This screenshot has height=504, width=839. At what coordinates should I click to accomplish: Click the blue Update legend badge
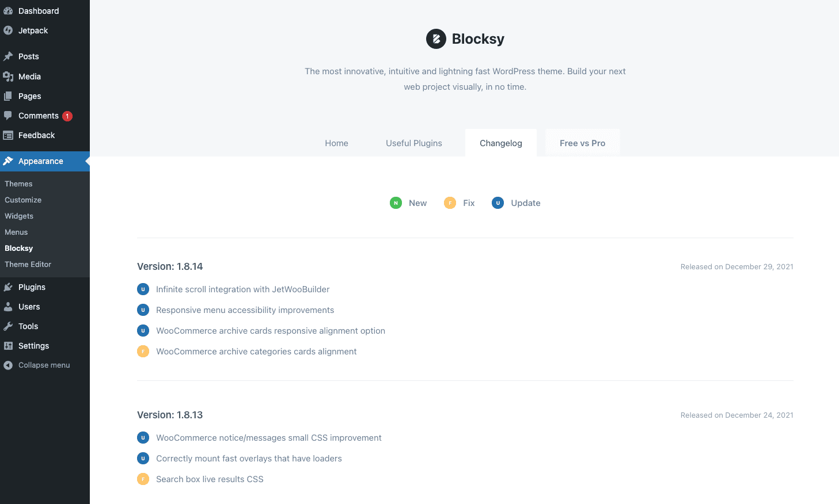(498, 203)
